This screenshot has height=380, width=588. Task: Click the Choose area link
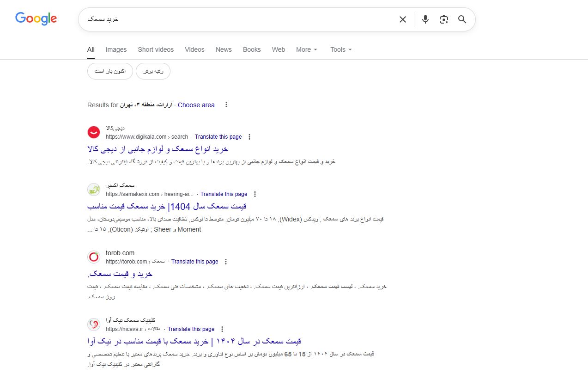tap(196, 105)
